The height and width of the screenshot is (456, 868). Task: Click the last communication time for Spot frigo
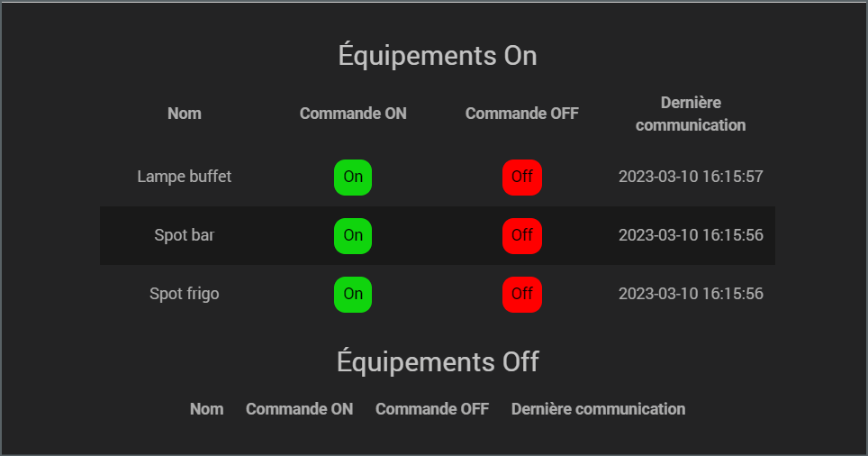pos(691,294)
